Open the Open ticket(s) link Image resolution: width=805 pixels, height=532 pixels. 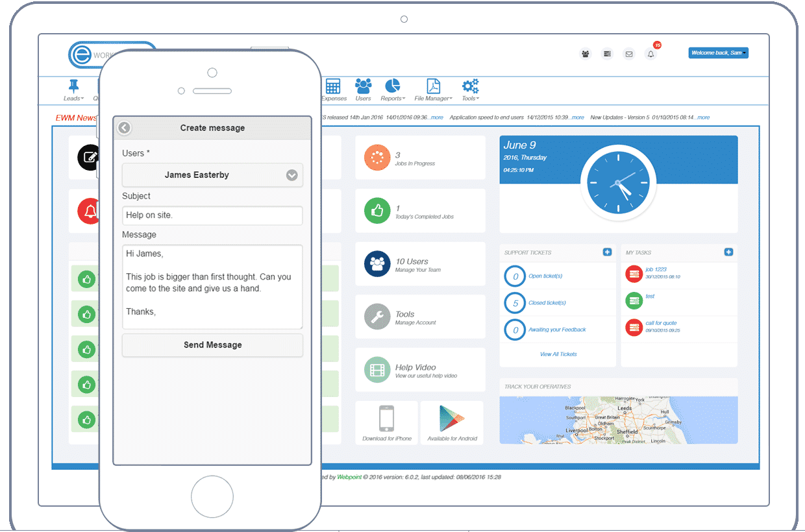point(545,276)
